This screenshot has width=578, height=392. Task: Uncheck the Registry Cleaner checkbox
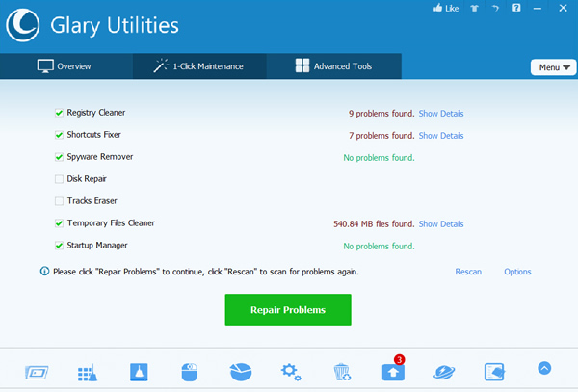[x=59, y=113]
